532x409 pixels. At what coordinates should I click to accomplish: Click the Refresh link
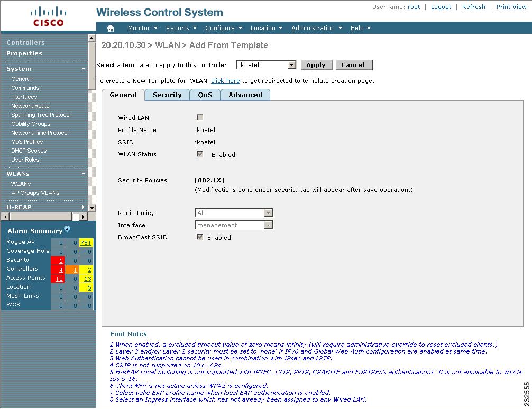473,7
